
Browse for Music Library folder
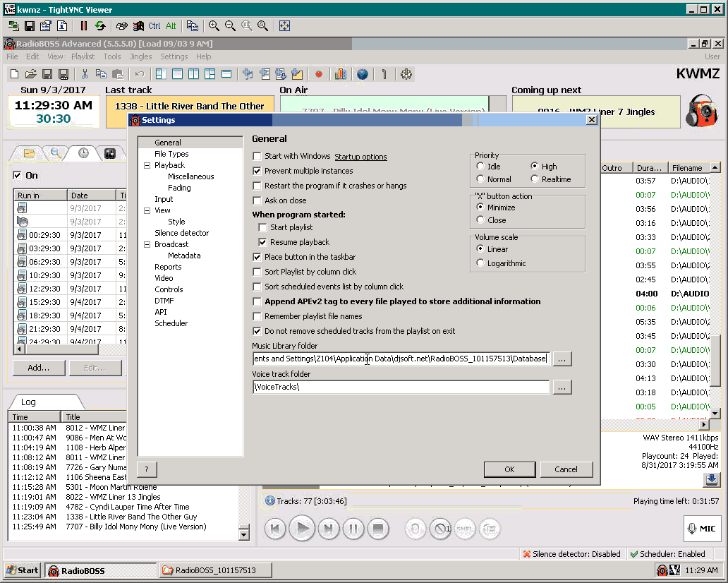(x=562, y=359)
